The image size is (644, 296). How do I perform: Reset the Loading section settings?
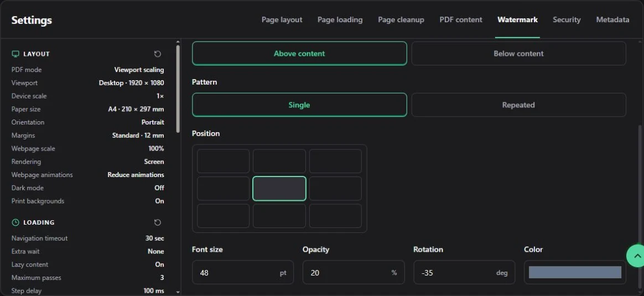(157, 222)
